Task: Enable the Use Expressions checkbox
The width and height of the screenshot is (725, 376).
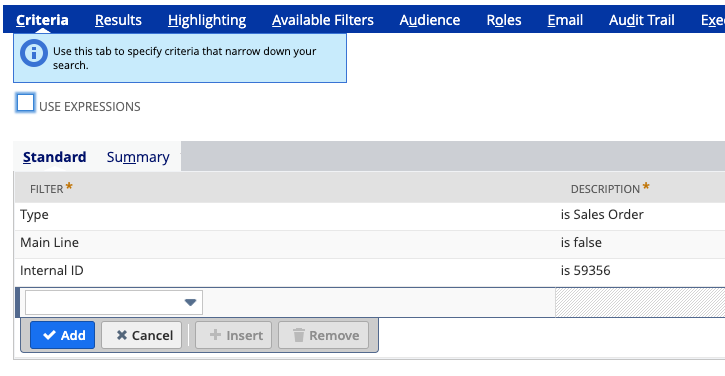Action: (25, 103)
